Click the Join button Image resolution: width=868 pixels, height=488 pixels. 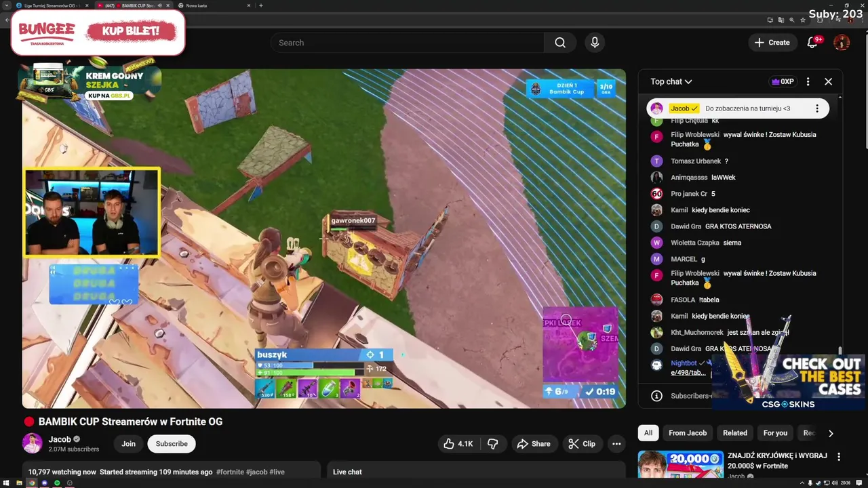129,444
